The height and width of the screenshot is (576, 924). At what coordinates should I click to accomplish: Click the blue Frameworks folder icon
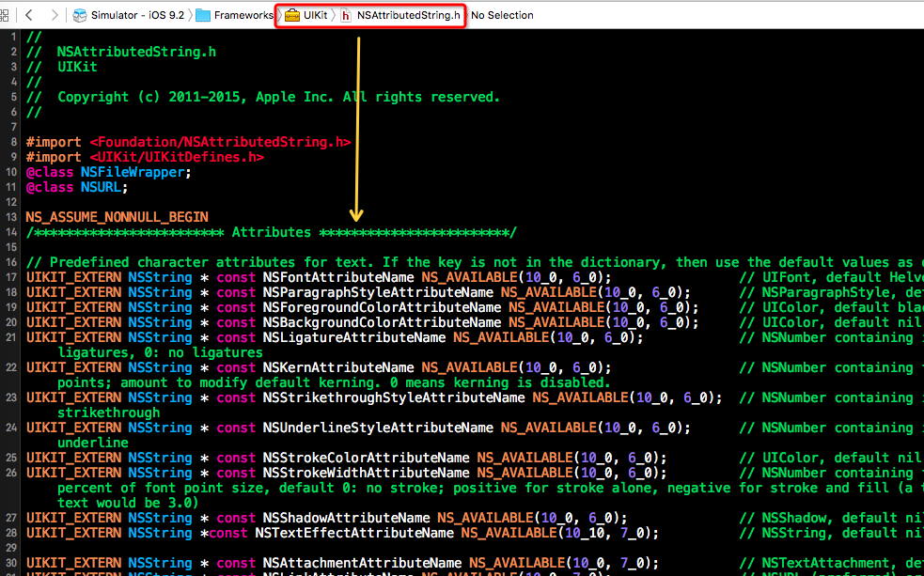click(x=202, y=15)
